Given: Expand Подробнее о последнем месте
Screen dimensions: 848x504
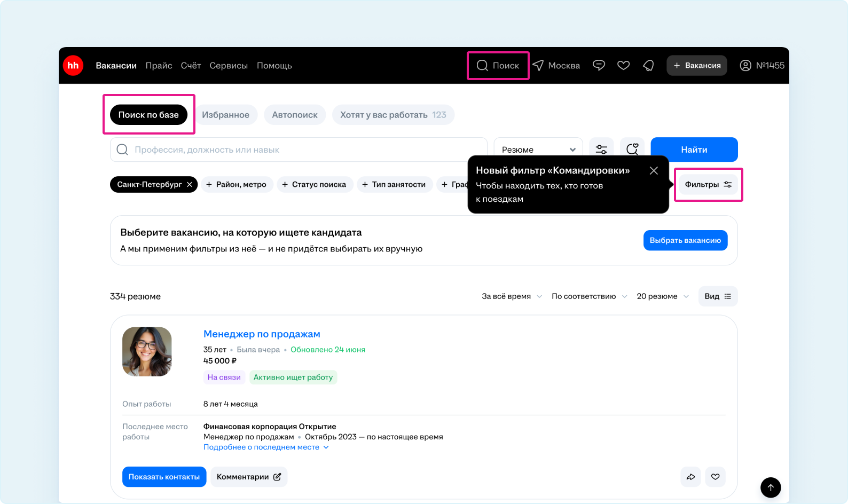Looking at the screenshot, I should [x=266, y=447].
